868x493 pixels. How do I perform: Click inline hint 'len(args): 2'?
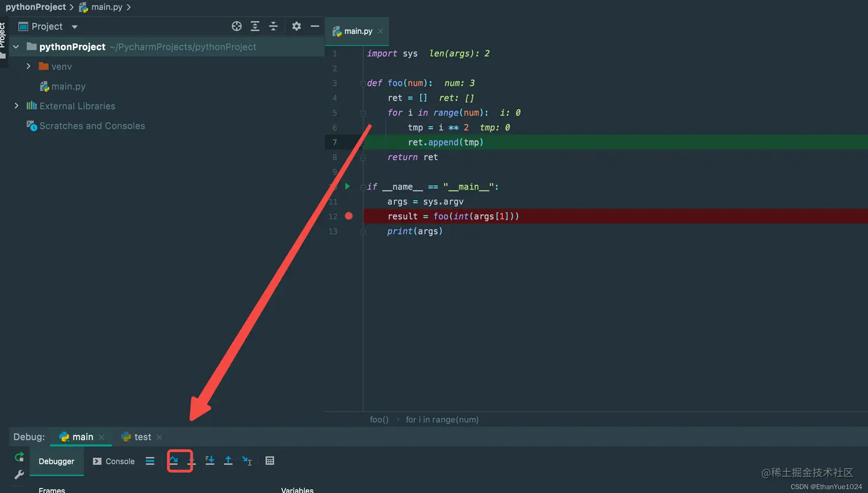click(x=459, y=53)
